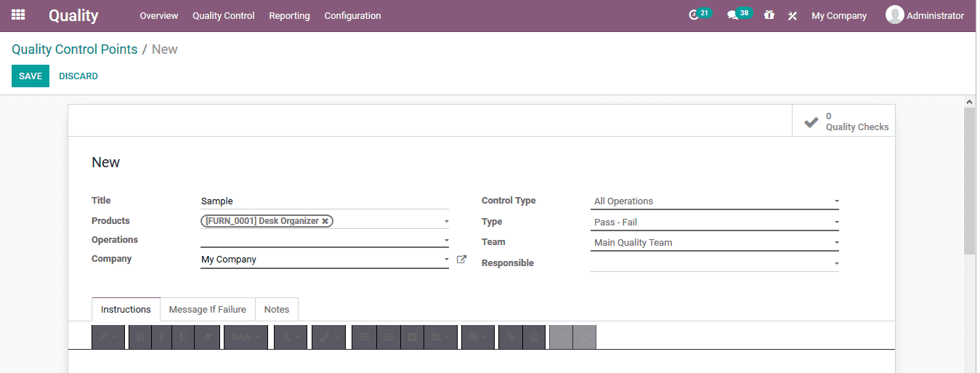Screen dimensions: 980x373
Task: Open the NAN font size dropdown
Action: tap(246, 337)
